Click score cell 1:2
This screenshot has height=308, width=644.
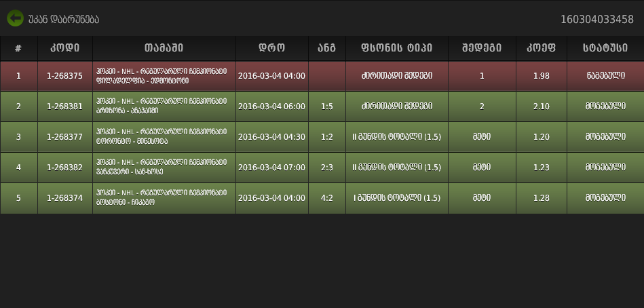(327, 137)
